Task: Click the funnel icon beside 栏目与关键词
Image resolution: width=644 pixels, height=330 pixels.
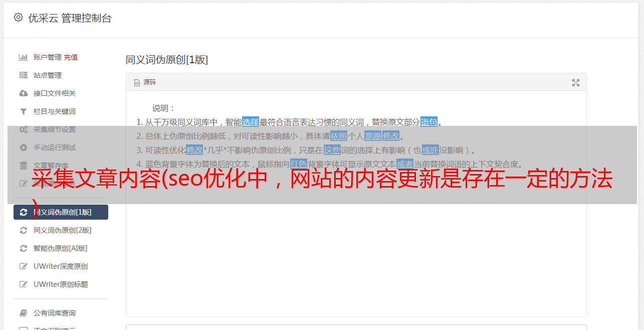Action: pos(23,111)
